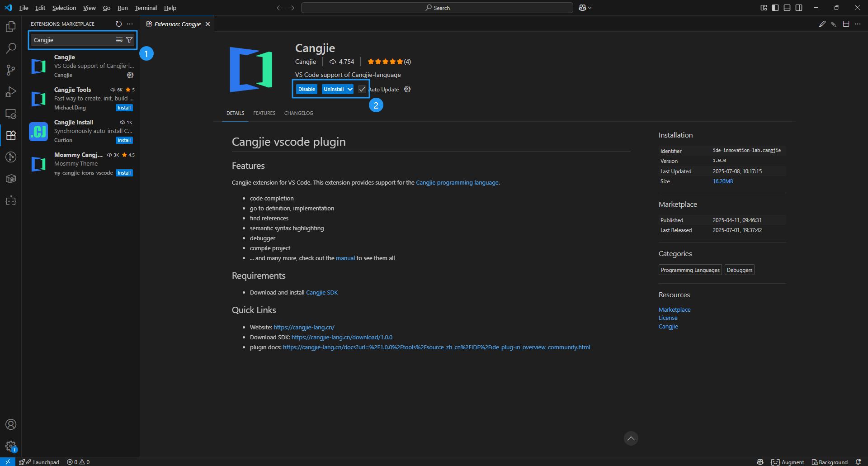Open manage gear on Cangjie list item
The height and width of the screenshot is (466, 868).
coord(130,75)
